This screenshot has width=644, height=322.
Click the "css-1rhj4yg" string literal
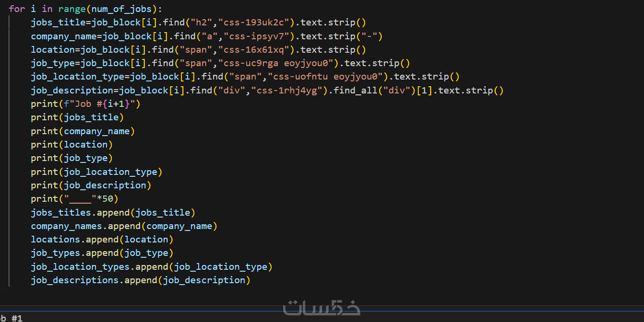click(287, 90)
